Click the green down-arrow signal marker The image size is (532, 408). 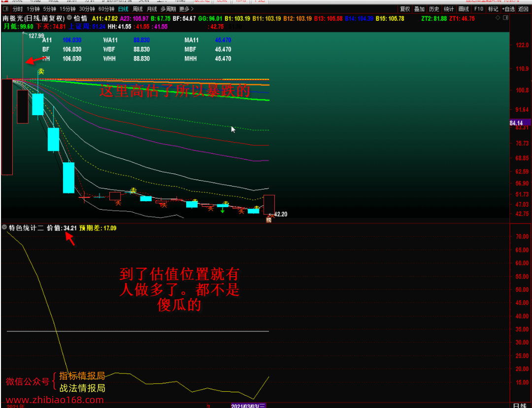tap(223, 210)
